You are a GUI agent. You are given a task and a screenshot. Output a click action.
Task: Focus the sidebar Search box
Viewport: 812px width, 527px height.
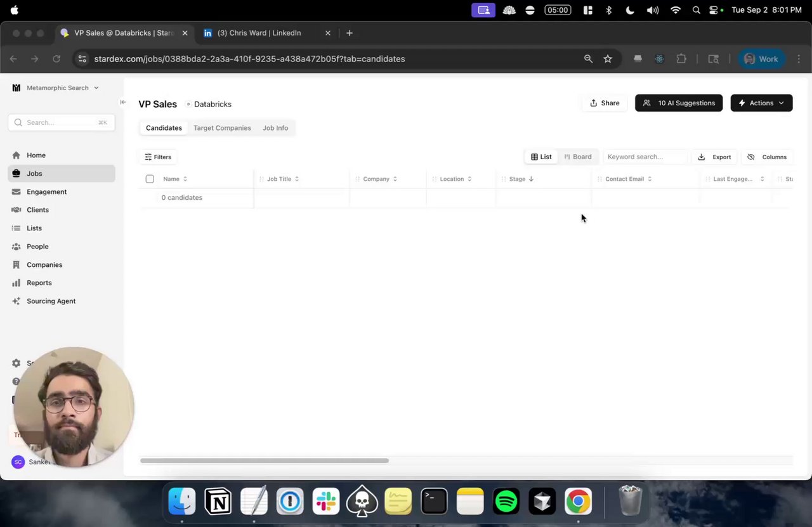pos(62,122)
